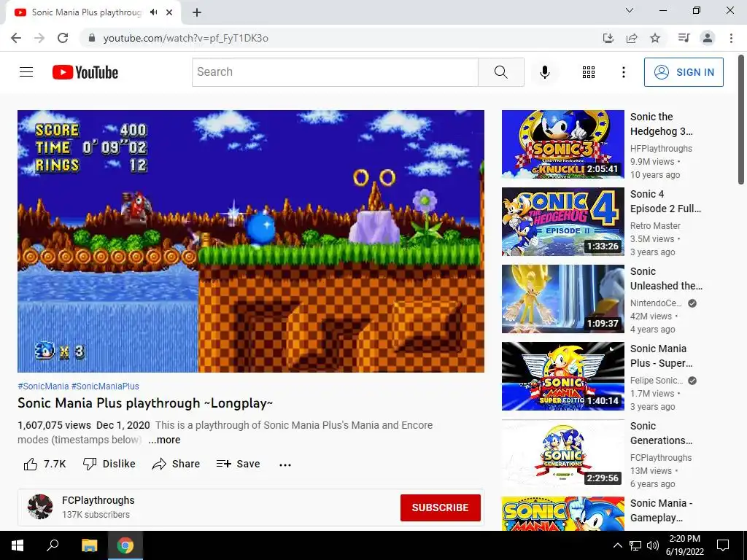This screenshot has height=560, width=747.
Task: Focus the YouTube Search input field
Action: pos(335,72)
